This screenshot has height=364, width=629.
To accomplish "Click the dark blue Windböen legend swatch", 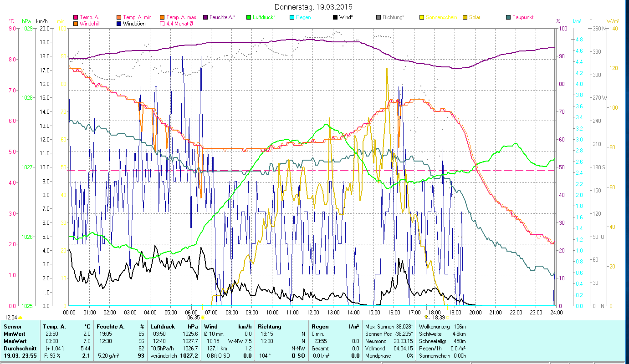I will (x=119, y=23).
